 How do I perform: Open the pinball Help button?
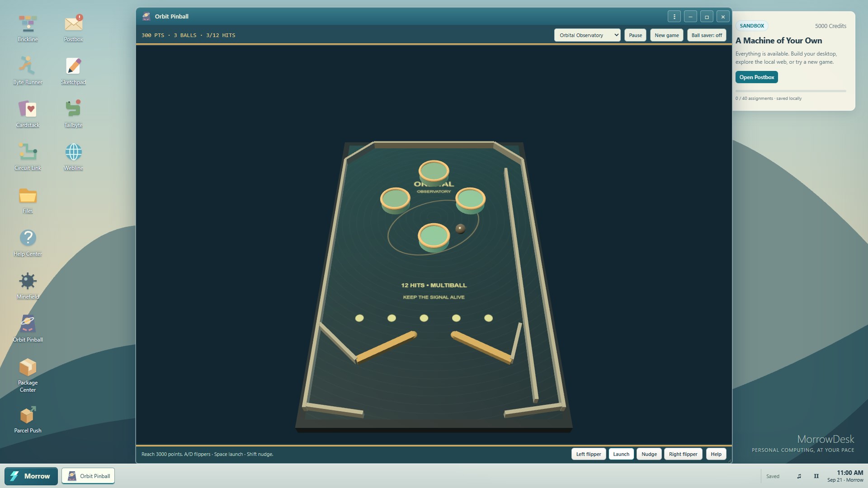pyautogui.click(x=716, y=454)
